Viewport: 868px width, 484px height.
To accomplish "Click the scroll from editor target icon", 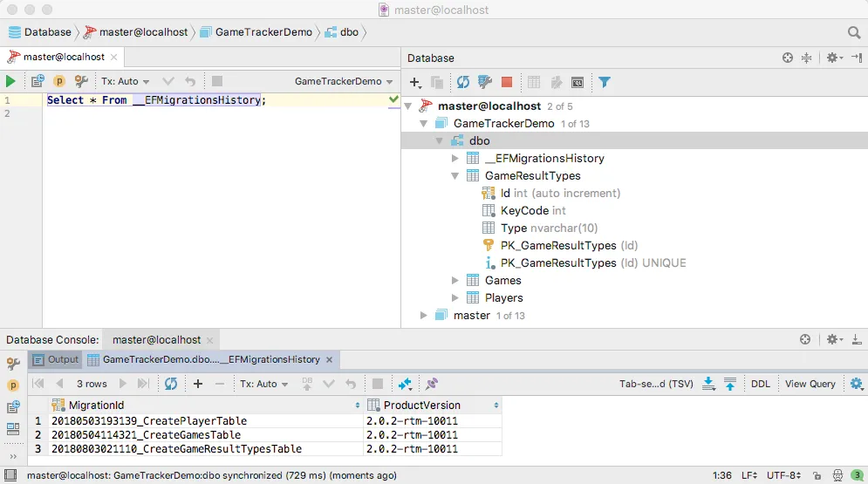I will (787, 58).
